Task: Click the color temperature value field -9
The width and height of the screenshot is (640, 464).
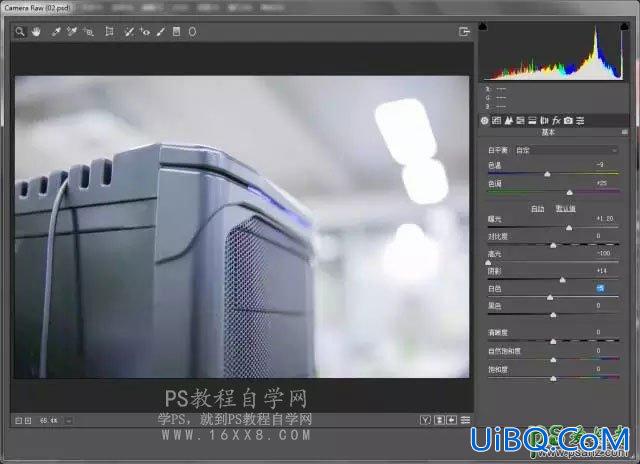Action: 600,164
